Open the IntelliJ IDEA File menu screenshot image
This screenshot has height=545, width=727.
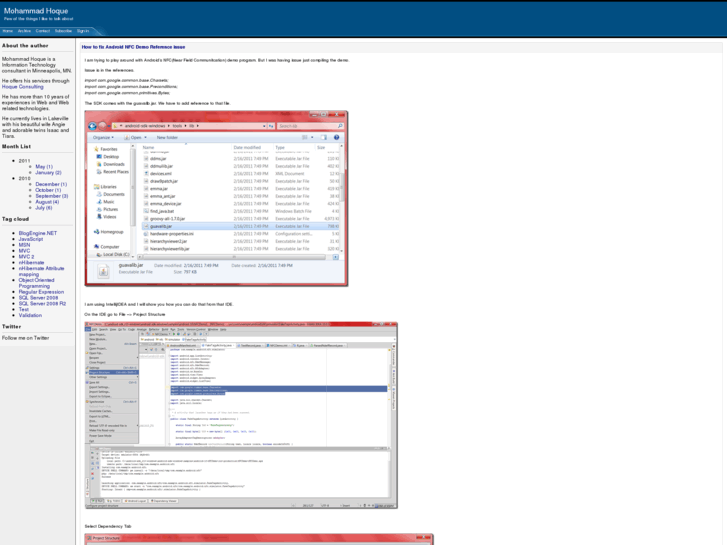(x=241, y=415)
